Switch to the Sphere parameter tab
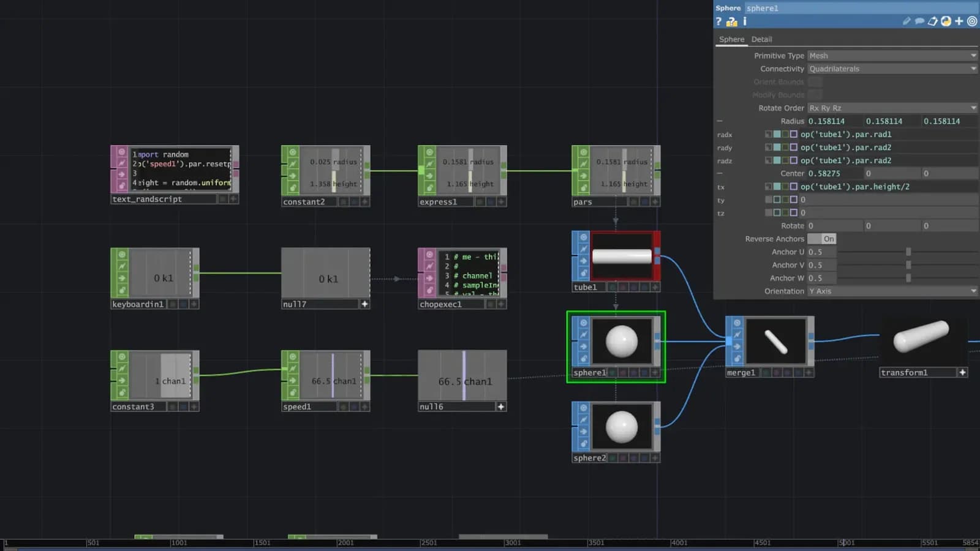Screen dimensions: 980x551 pyautogui.click(x=731, y=39)
